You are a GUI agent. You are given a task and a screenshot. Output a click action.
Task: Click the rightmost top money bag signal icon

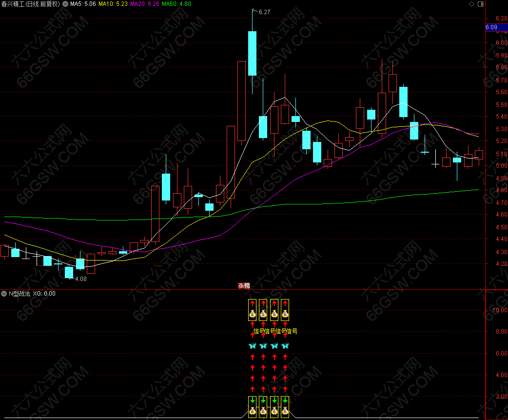(285, 314)
